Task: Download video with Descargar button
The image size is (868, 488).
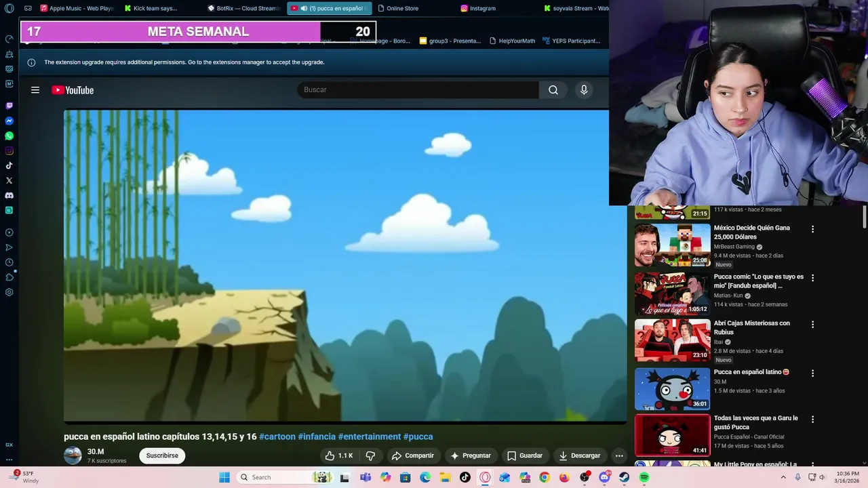Action: 579,455
